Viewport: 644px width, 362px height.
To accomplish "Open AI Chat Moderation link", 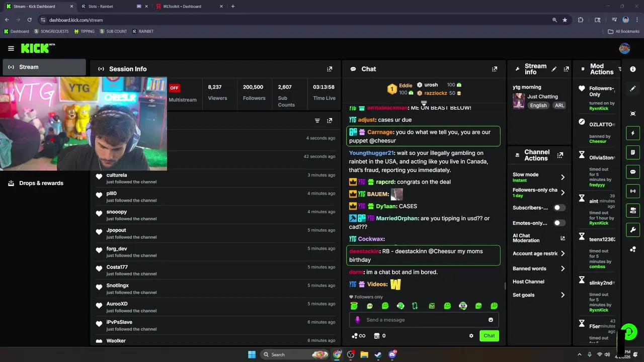I will click(539, 238).
